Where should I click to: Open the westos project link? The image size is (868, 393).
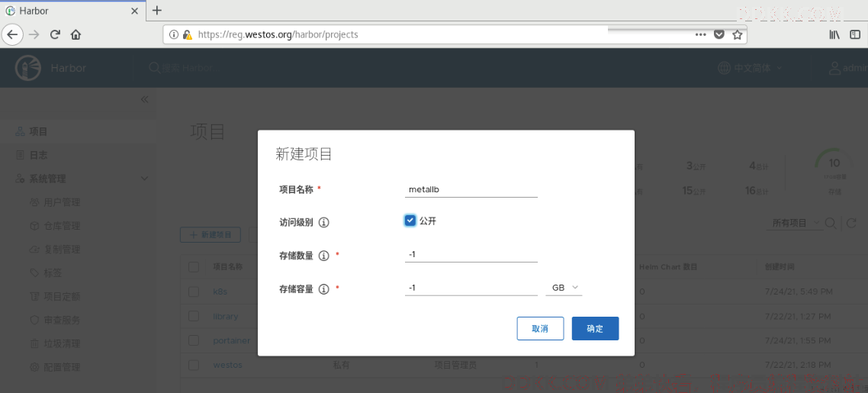tap(227, 365)
